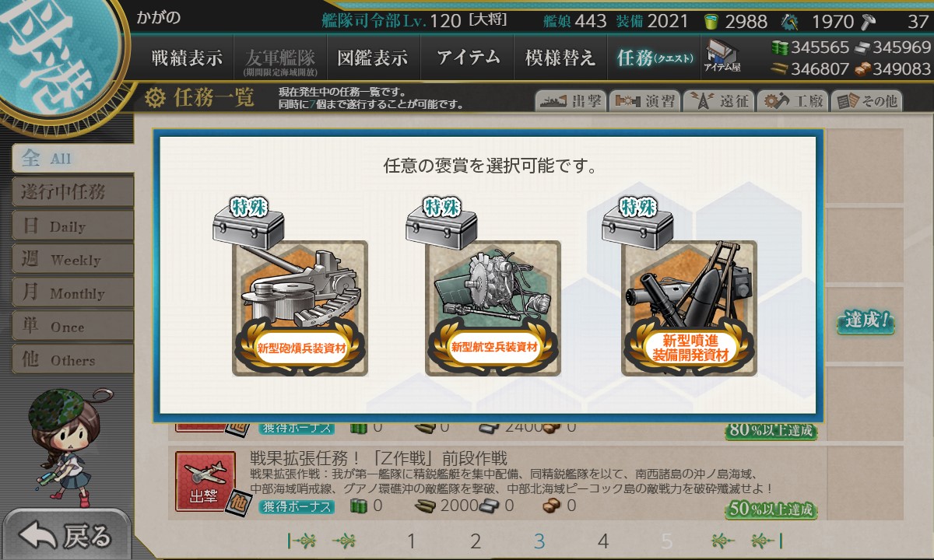Claim the 達成! completed quest

[x=866, y=320]
